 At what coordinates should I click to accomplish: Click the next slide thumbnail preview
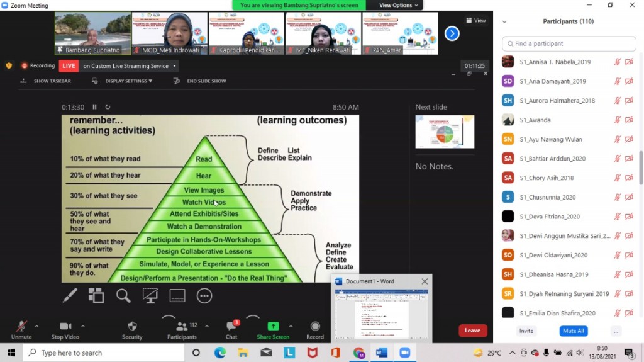pyautogui.click(x=445, y=132)
